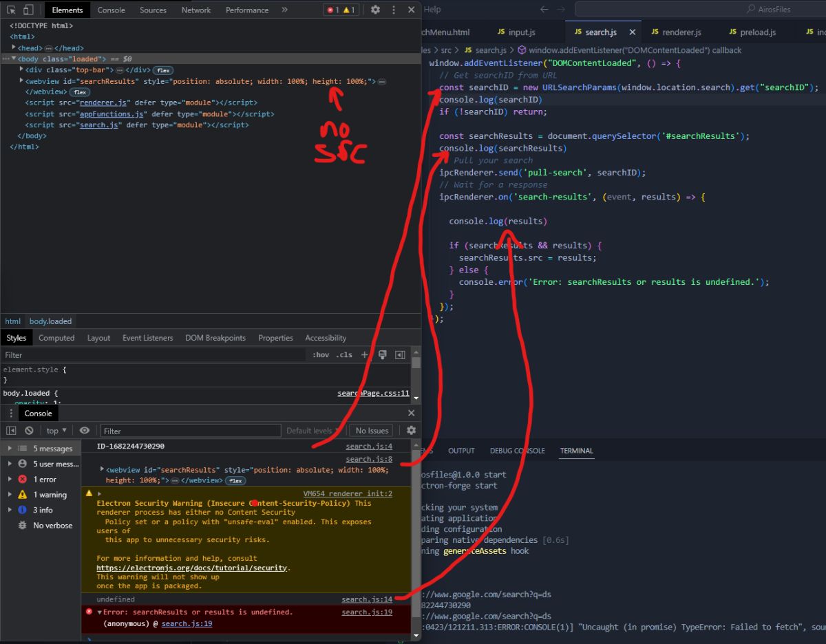Collapse the body class loaded node
This screenshot has width=826, height=644.
click(14, 58)
